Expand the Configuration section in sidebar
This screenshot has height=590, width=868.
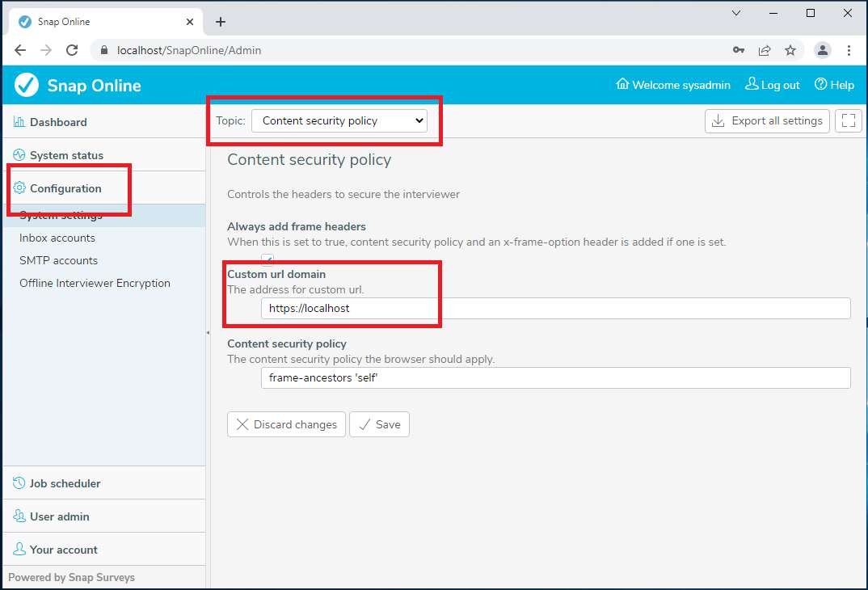pos(65,188)
